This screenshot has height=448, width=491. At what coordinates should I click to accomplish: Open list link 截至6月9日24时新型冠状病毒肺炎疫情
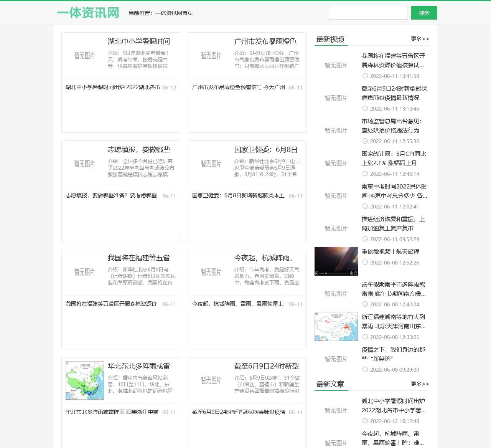[x=239, y=412]
